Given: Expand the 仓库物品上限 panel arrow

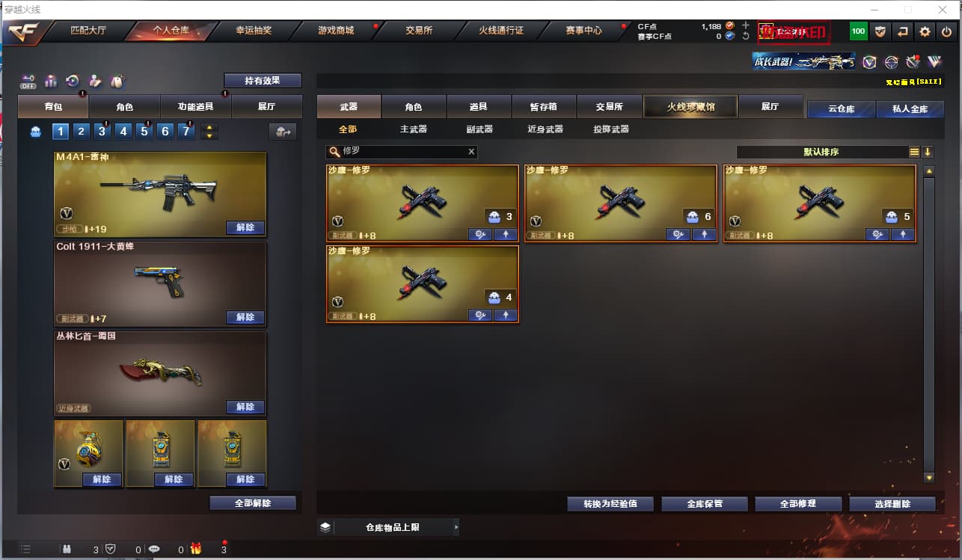Looking at the screenshot, I should pyautogui.click(x=456, y=527).
